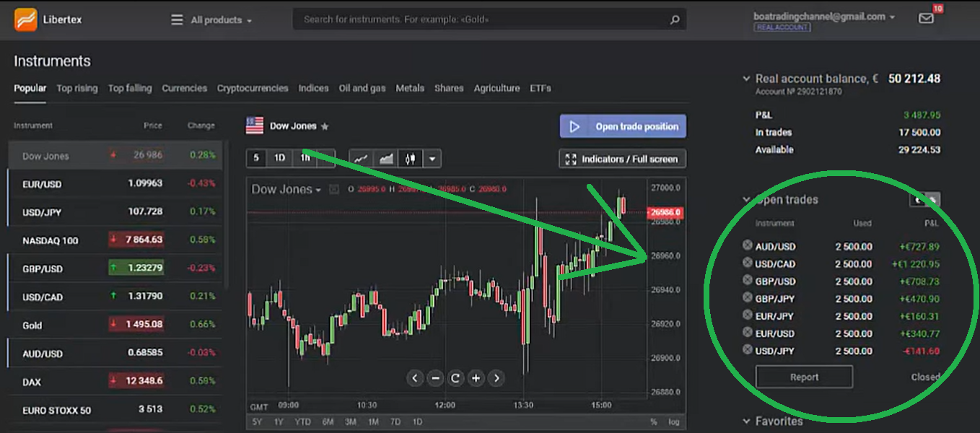Select the 1D interval button
The image size is (980, 433).
pyautogui.click(x=280, y=158)
